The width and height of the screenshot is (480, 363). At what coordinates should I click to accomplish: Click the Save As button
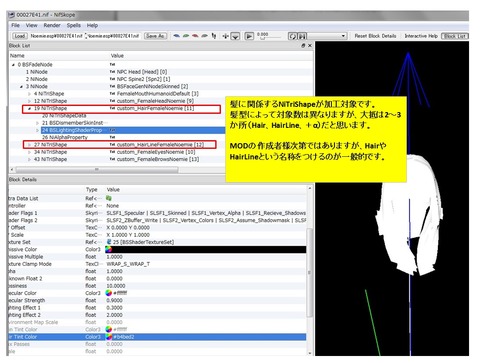click(155, 36)
